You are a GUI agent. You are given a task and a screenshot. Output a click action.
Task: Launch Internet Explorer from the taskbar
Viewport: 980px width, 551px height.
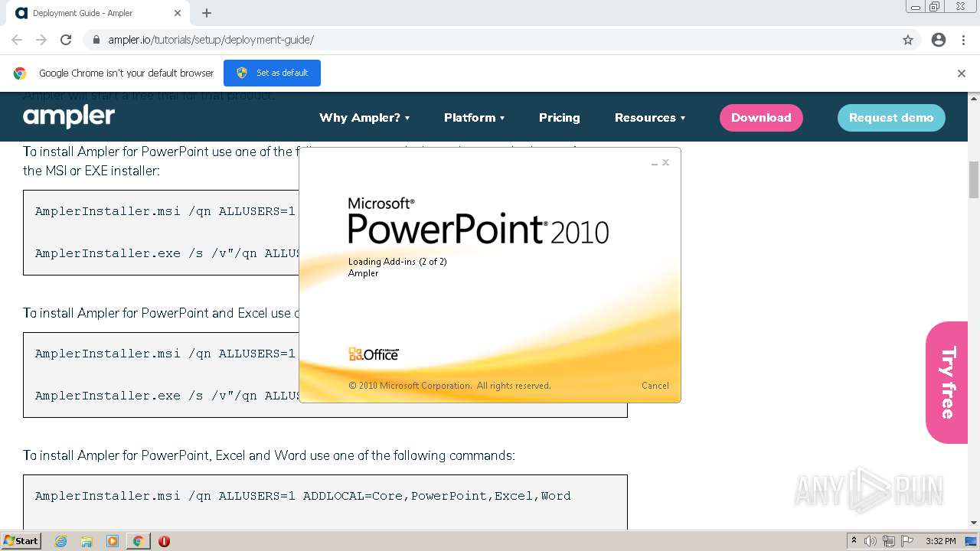[61, 541]
